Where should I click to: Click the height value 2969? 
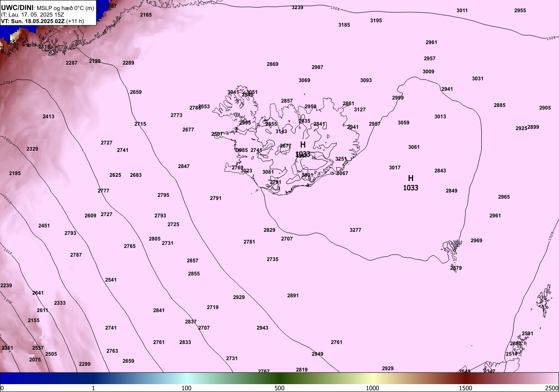tap(476, 241)
